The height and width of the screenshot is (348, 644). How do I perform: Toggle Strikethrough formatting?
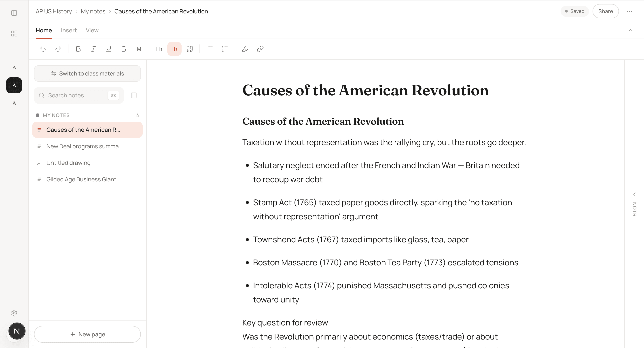[124, 49]
